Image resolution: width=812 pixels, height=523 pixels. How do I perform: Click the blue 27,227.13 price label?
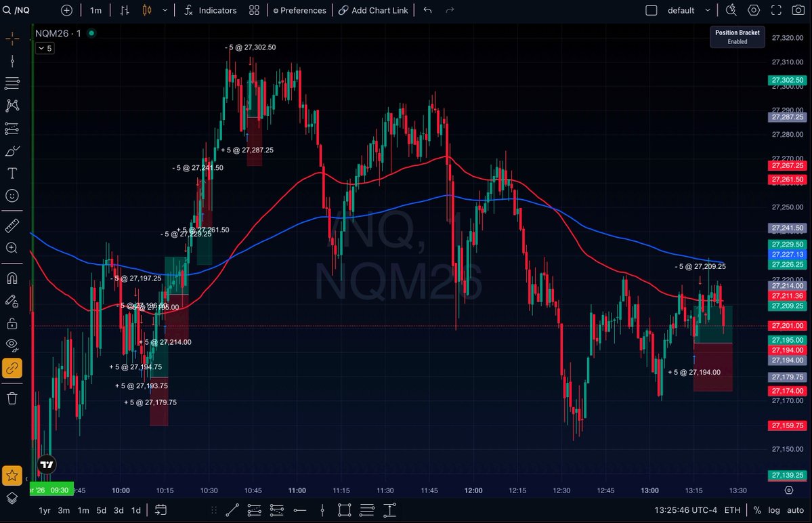[788, 254]
